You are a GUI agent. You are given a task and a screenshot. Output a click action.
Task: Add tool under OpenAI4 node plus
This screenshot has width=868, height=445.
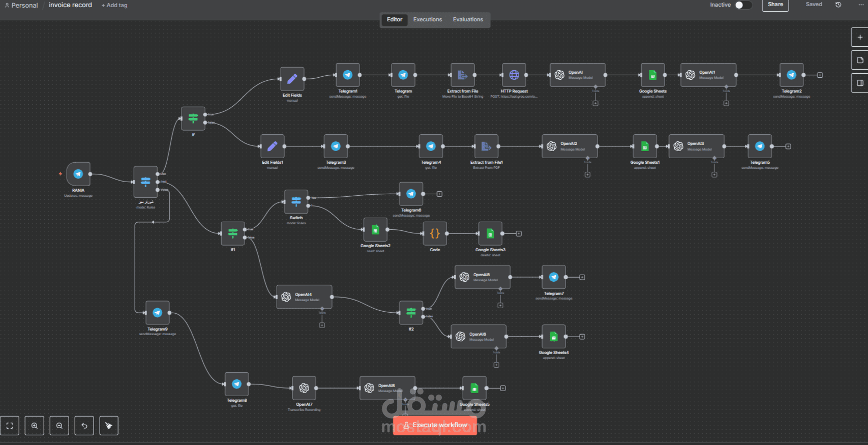(x=322, y=325)
